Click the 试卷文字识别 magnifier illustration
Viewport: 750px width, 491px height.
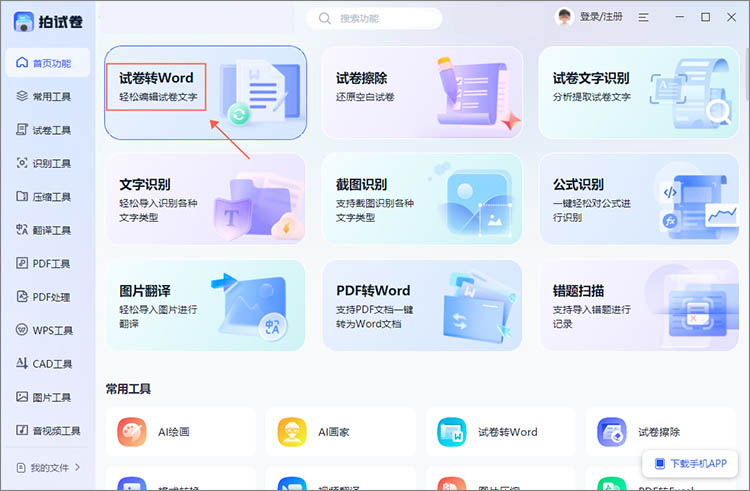(x=718, y=112)
